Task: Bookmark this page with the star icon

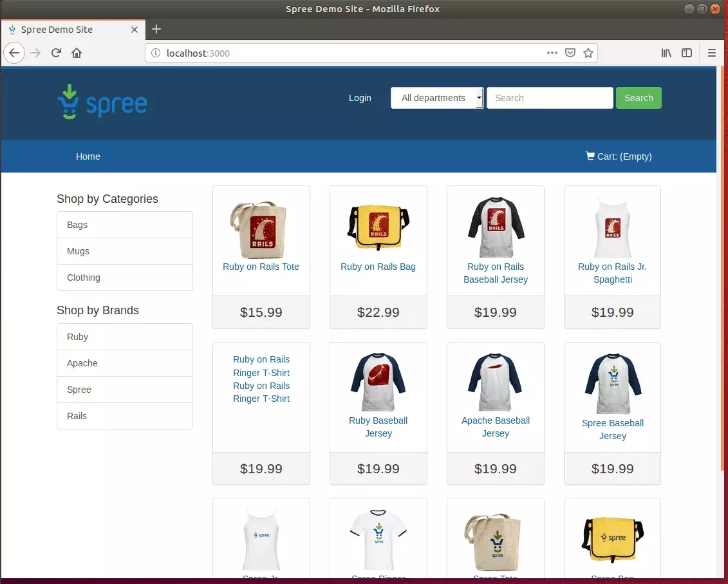Action: point(588,53)
